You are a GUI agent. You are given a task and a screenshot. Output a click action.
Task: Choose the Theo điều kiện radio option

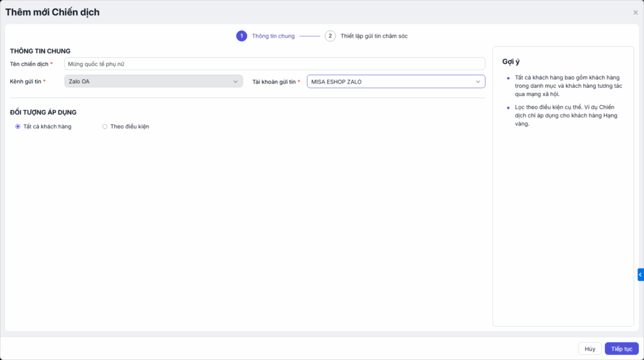tap(104, 126)
